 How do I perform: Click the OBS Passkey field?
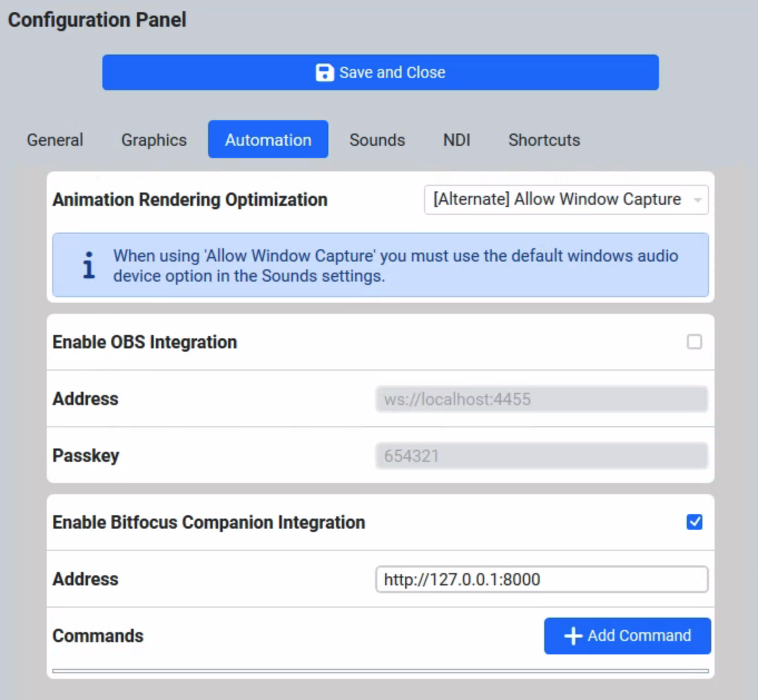click(542, 456)
